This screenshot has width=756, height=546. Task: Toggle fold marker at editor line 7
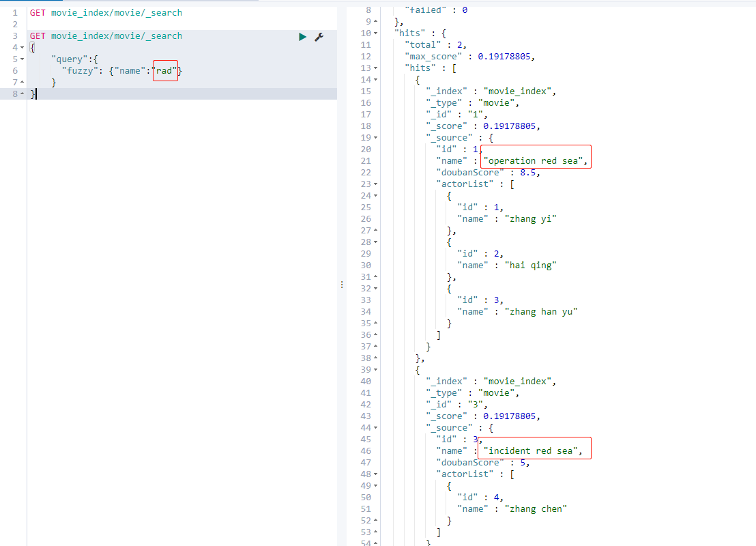pyautogui.click(x=23, y=83)
